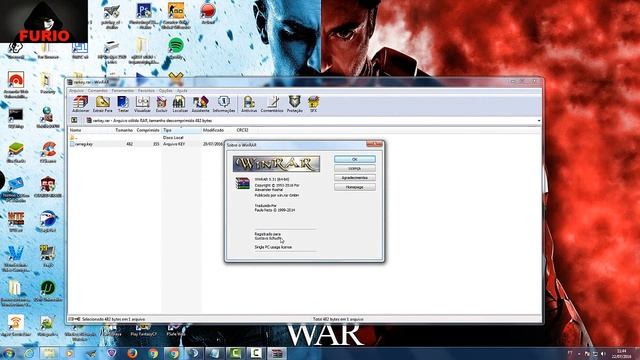The image size is (640, 360).
Task: Open the Arquivo menu
Action: (x=76, y=91)
